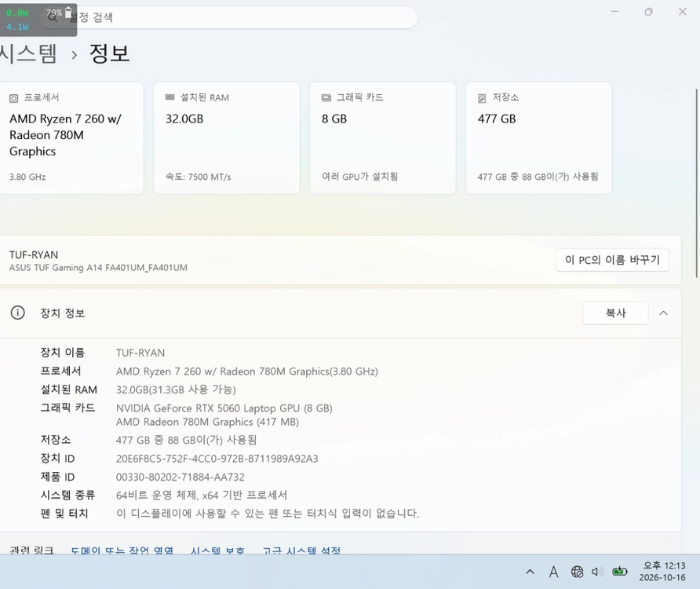Click the 펜 및 터치 value text
The width and height of the screenshot is (700, 589).
point(268,514)
